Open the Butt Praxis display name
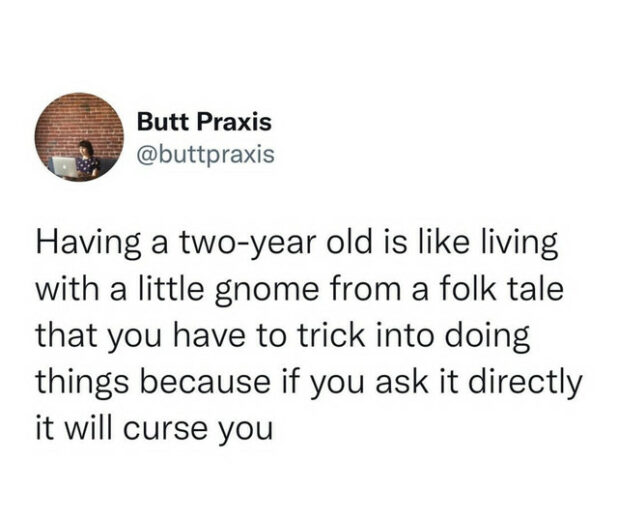The width and height of the screenshot is (618, 518). 204,121
